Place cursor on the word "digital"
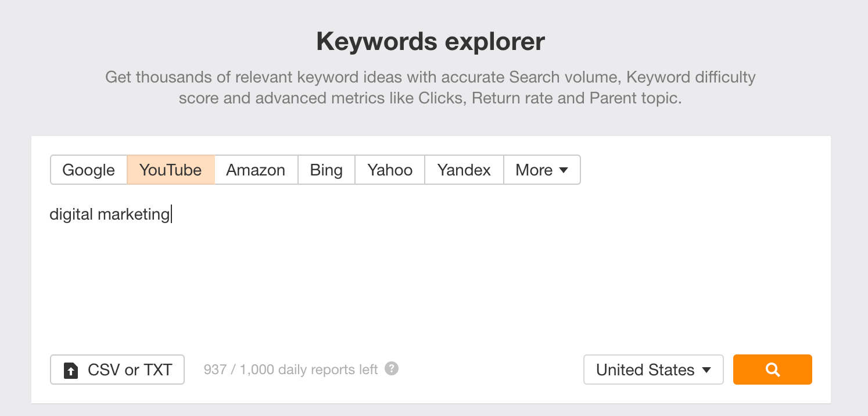The height and width of the screenshot is (416, 868). click(x=71, y=214)
